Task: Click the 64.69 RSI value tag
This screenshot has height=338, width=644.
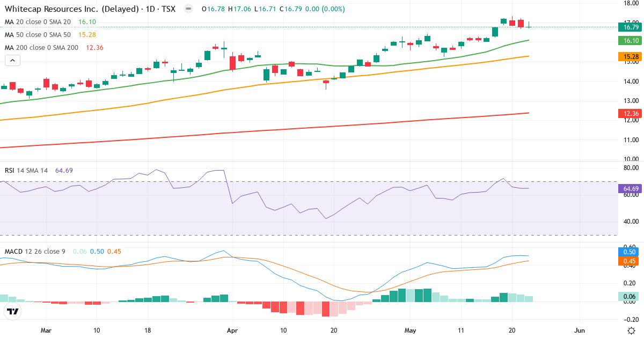Action: point(631,188)
